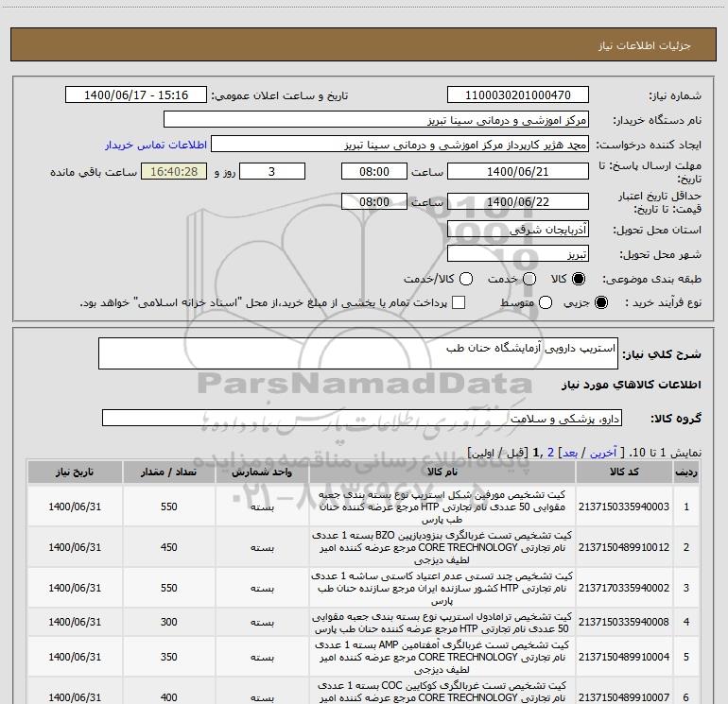The height and width of the screenshot is (704, 728).
Task: Click the remaining time field 16:40:28
Action: [174, 171]
